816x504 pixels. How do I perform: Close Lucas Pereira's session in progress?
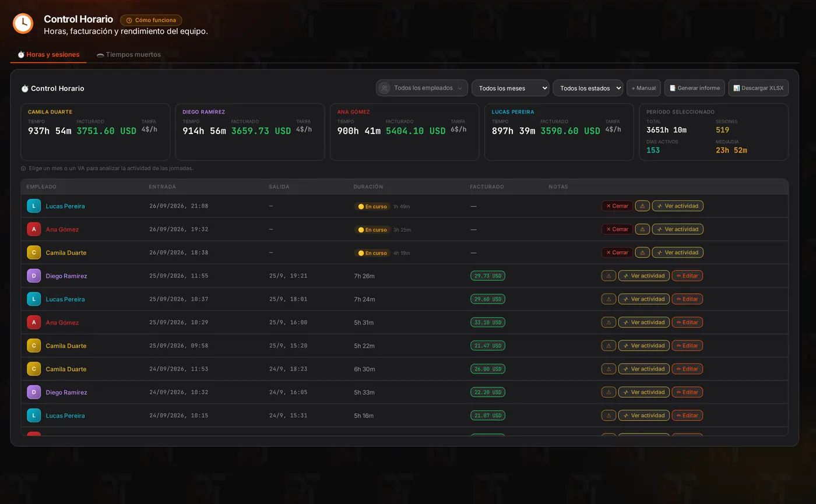point(617,206)
